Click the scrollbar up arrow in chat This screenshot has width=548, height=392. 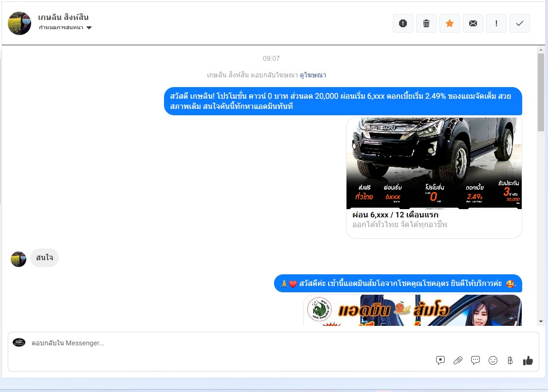coord(541,50)
